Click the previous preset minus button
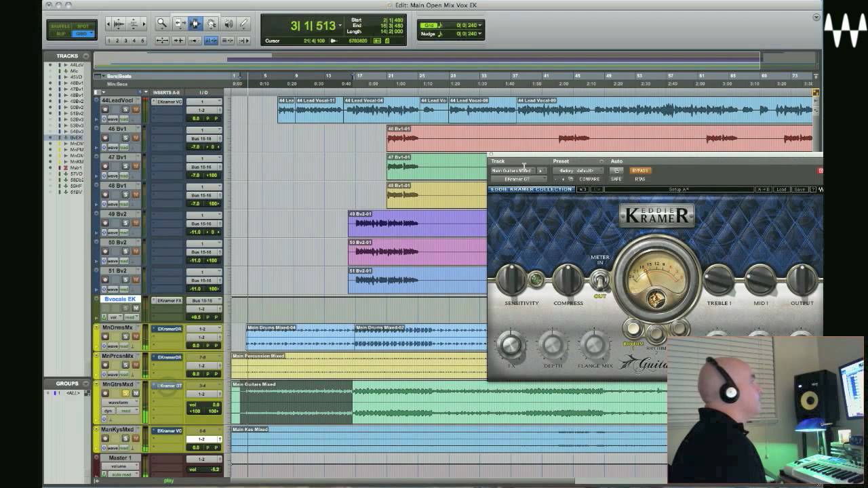Screen dimensions: 868x488 556,179
